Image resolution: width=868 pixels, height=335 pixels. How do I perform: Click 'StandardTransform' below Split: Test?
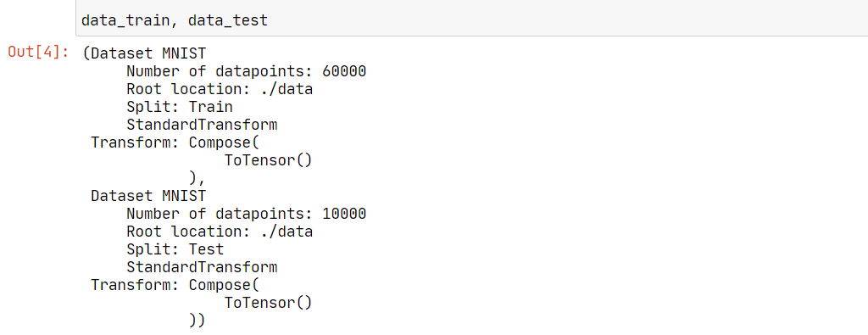click(x=202, y=267)
